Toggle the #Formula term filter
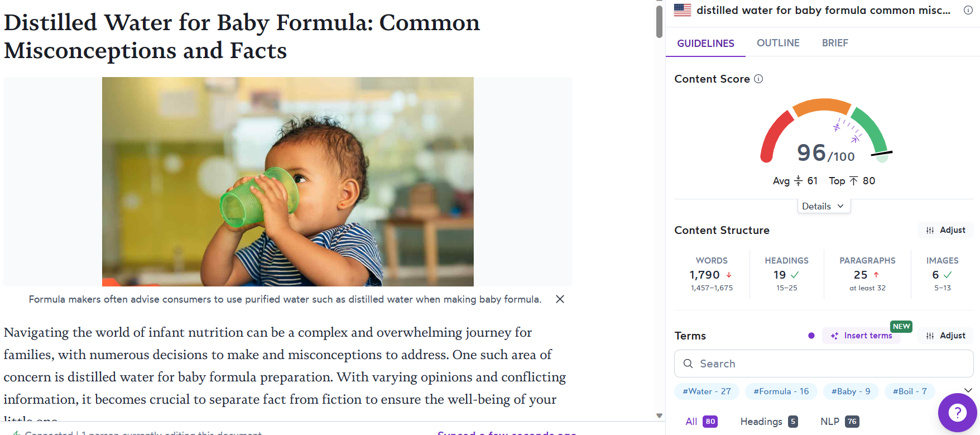Image resolution: width=980 pixels, height=435 pixels. coord(781,391)
